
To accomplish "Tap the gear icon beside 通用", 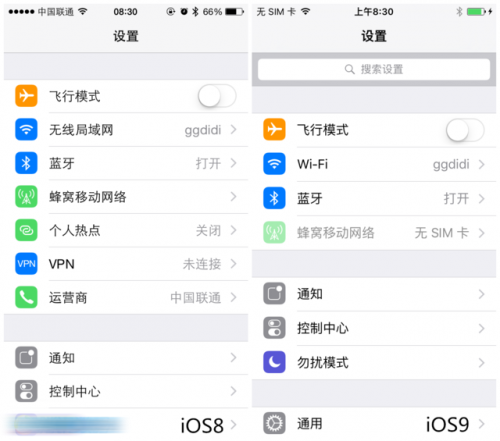I will tap(274, 423).
